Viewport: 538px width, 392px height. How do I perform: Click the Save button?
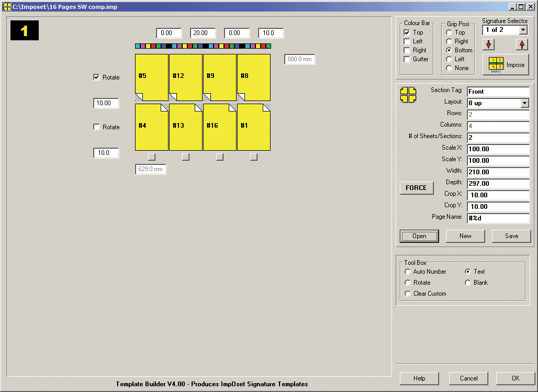pyautogui.click(x=511, y=236)
